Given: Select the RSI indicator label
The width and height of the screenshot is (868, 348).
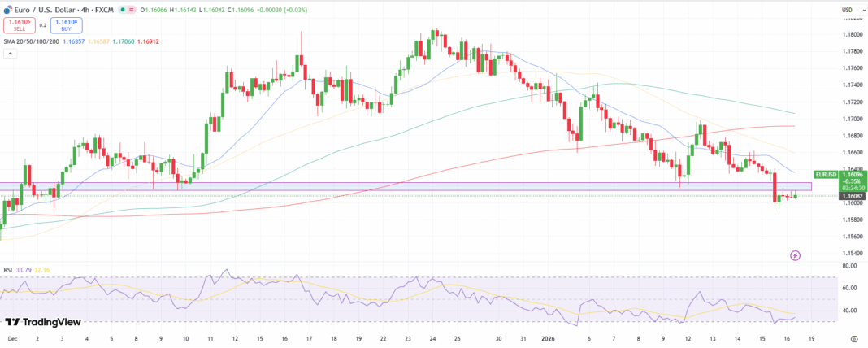Looking at the screenshot, I should (x=7, y=269).
